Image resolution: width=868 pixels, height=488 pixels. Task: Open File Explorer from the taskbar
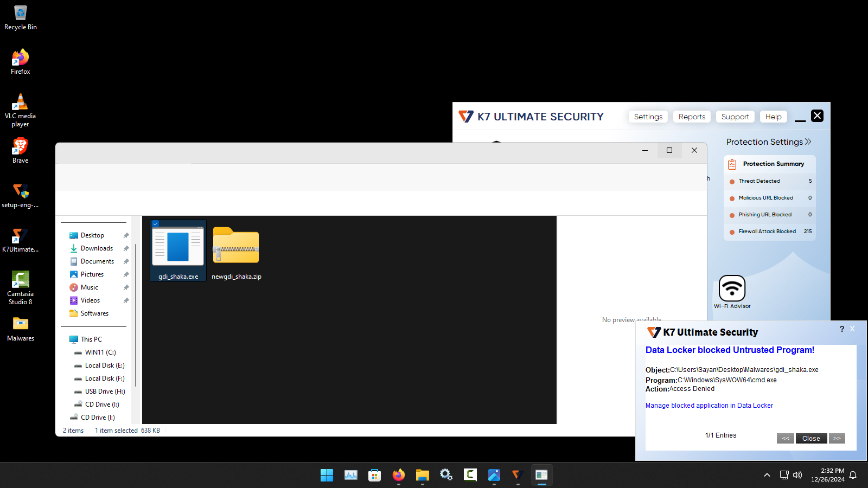point(423,475)
